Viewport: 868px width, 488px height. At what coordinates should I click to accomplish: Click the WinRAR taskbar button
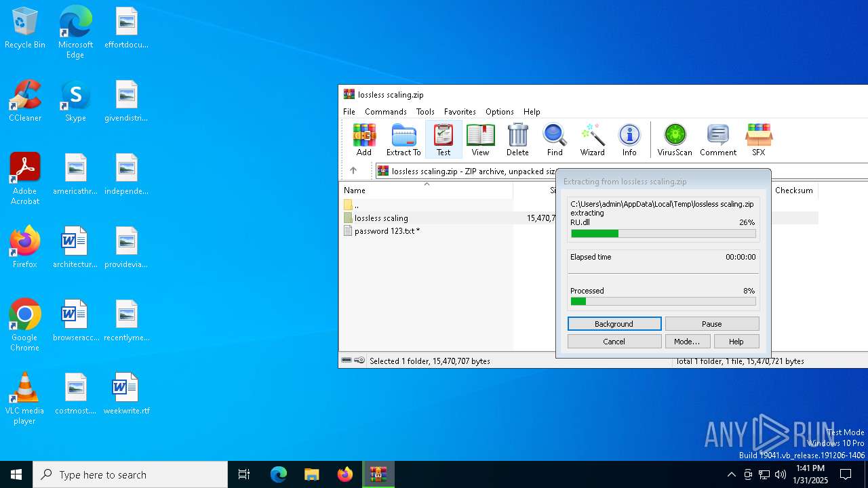point(378,474)
